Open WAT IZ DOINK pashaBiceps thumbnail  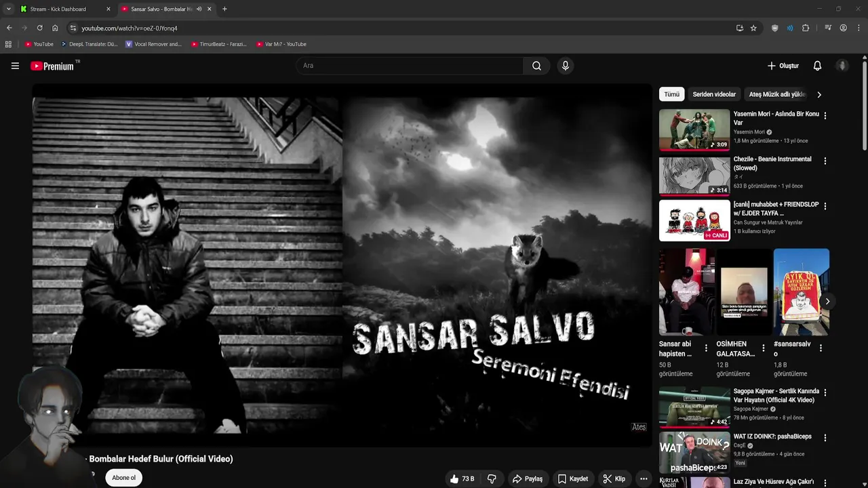694,452
